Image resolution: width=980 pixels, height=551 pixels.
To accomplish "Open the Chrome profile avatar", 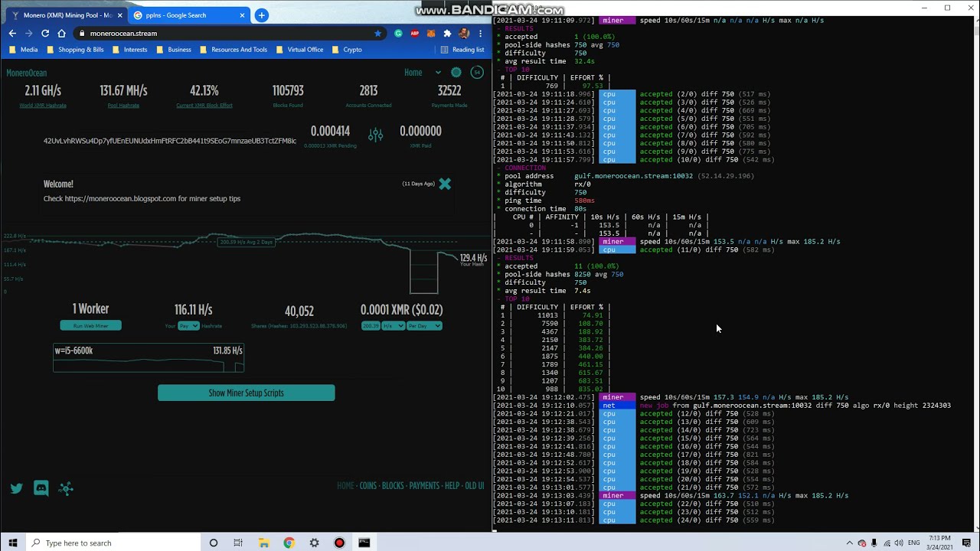I will tap(464, 34).
